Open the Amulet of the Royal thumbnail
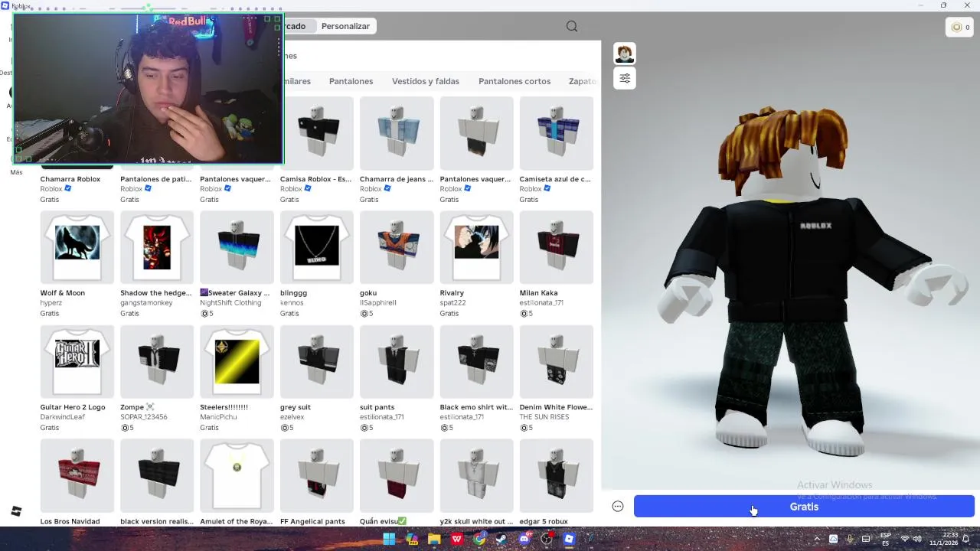The width and height of the screenshot is (980, 551). click(237, 475)
